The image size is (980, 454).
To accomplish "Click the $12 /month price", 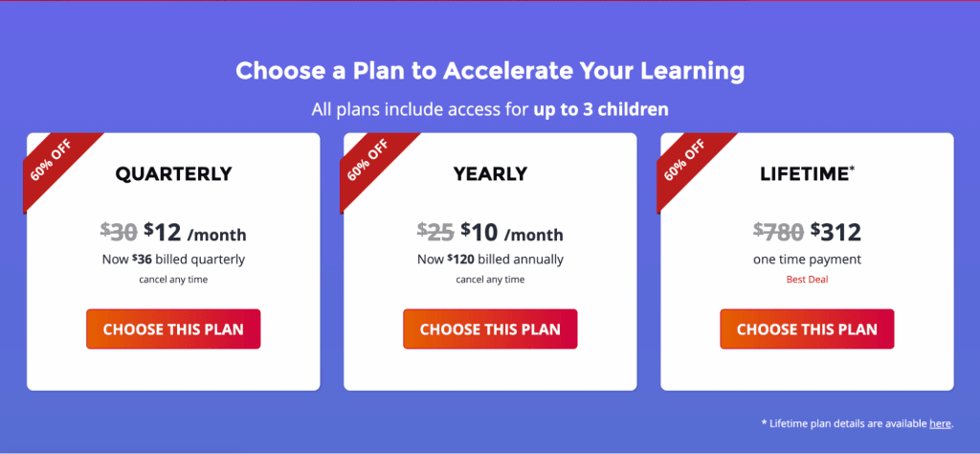I will click(x=194, y=232).
